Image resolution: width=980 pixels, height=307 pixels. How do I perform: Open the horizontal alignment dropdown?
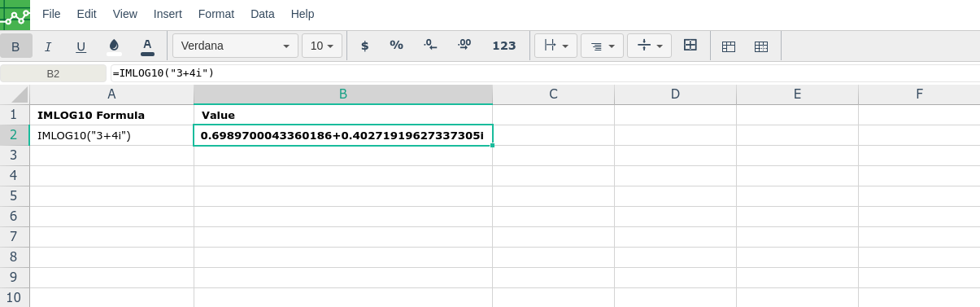coord(555,46)
